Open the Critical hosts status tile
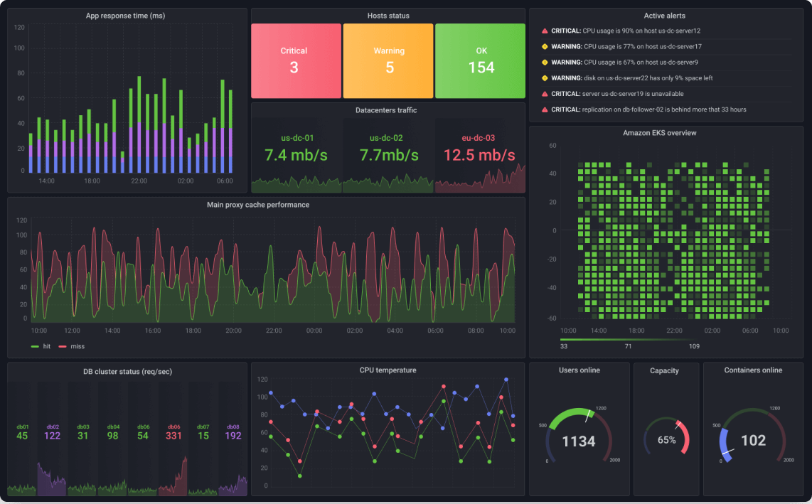812x504 pixels. point(297,60)
